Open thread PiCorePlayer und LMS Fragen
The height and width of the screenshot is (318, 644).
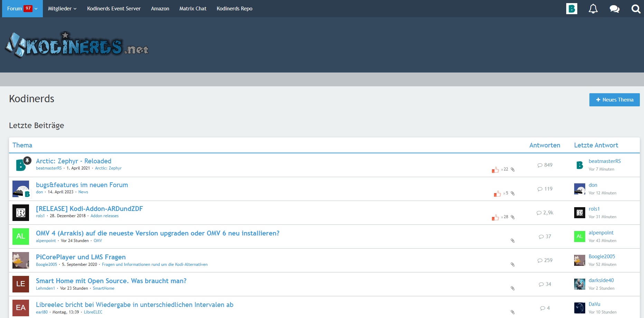click(81, 257)
